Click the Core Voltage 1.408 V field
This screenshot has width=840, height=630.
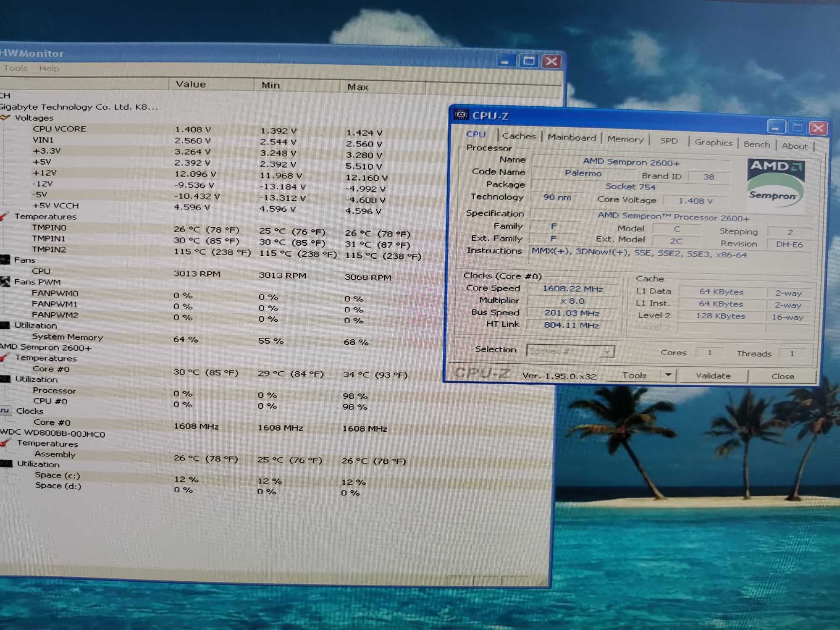(696, 201)
